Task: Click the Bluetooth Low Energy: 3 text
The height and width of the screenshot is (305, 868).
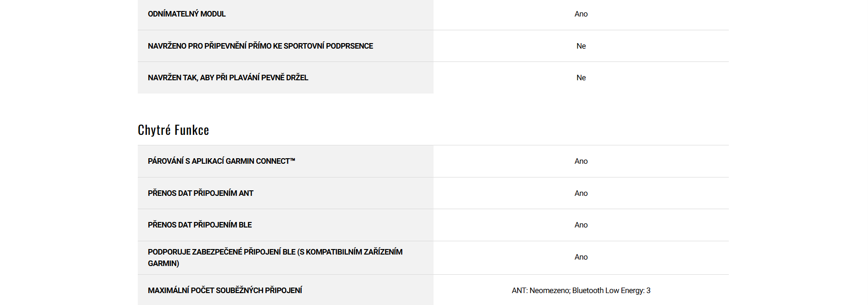Action: tap(611, 290)
